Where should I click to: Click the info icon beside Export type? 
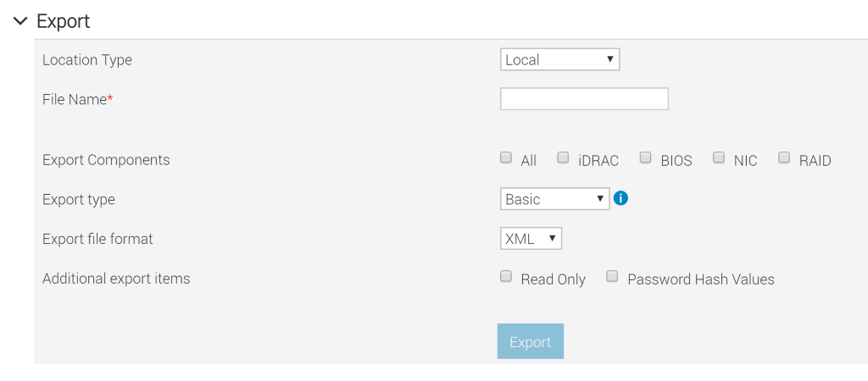(x=620, y=199)
